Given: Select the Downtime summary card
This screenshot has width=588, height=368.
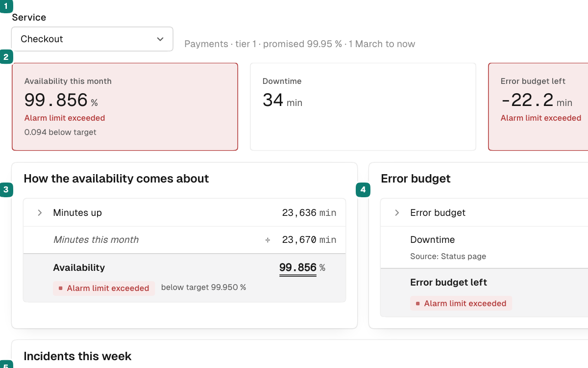Looking at the screenshot, I should pos(363,106).
